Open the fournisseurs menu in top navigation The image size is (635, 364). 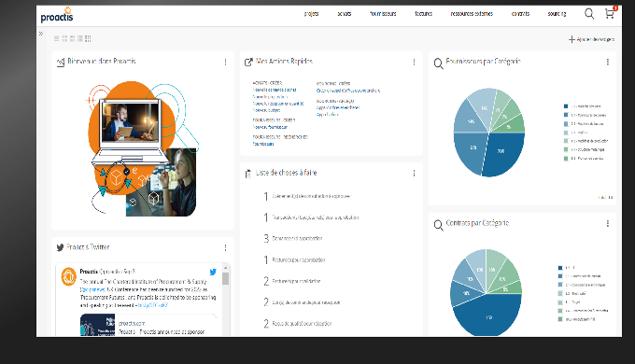(x=383, y=14)
